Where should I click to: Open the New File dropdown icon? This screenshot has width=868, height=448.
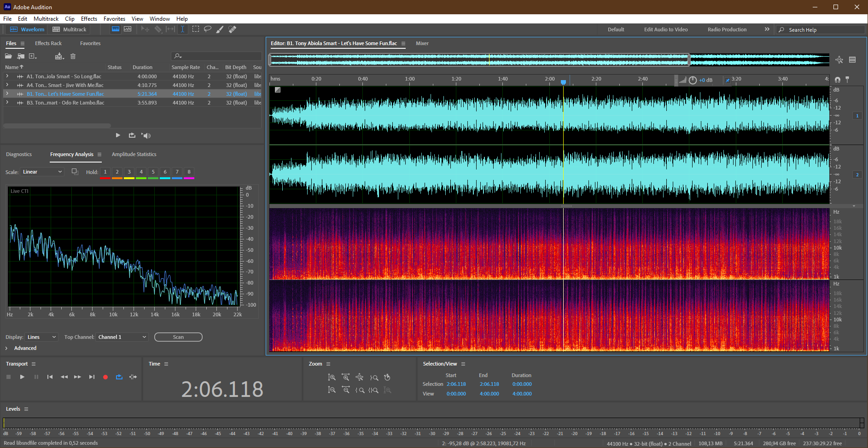[33, 56]
